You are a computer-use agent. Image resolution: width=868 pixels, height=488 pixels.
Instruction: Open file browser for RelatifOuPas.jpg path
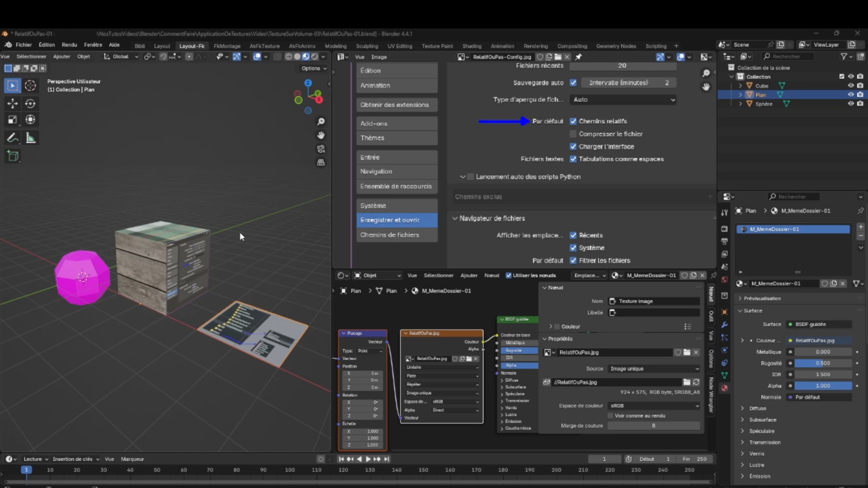coord(687,382)
